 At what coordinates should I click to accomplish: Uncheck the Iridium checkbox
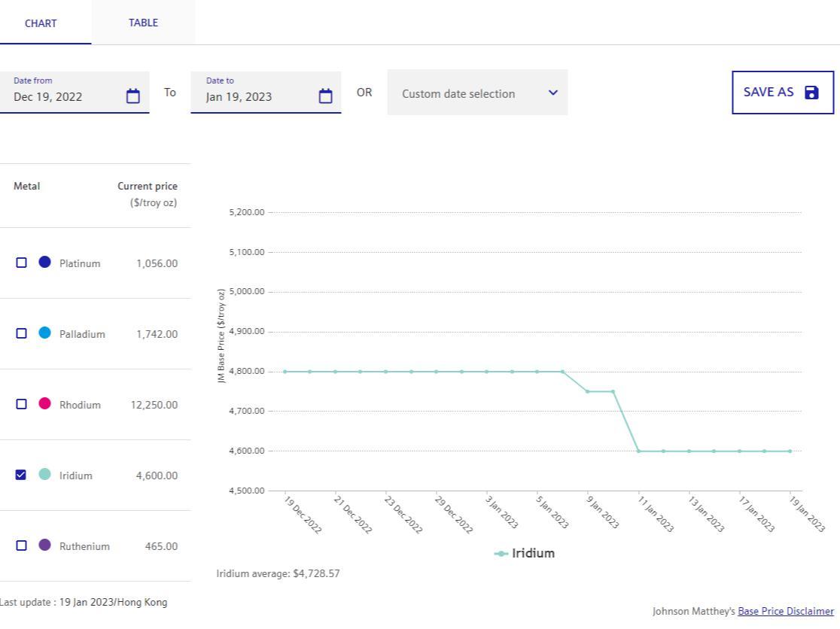tap(21, 475)
